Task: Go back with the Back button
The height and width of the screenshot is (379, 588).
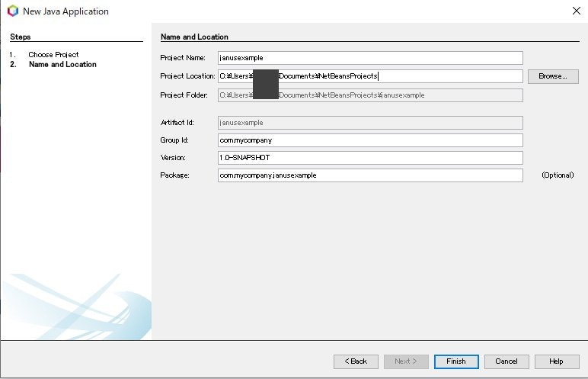Action: (x=356, y=361)
